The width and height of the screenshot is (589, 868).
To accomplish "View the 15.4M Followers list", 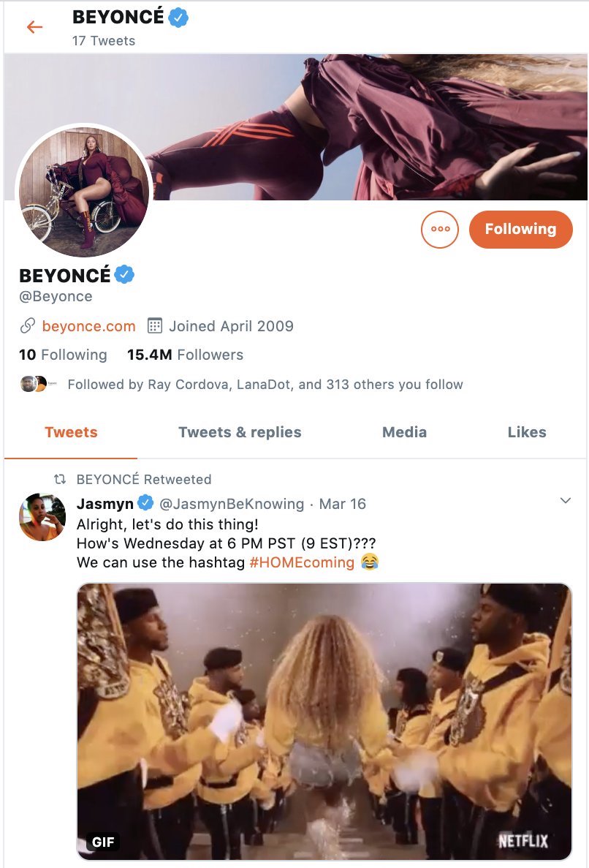I will click(x=185, y=355).
